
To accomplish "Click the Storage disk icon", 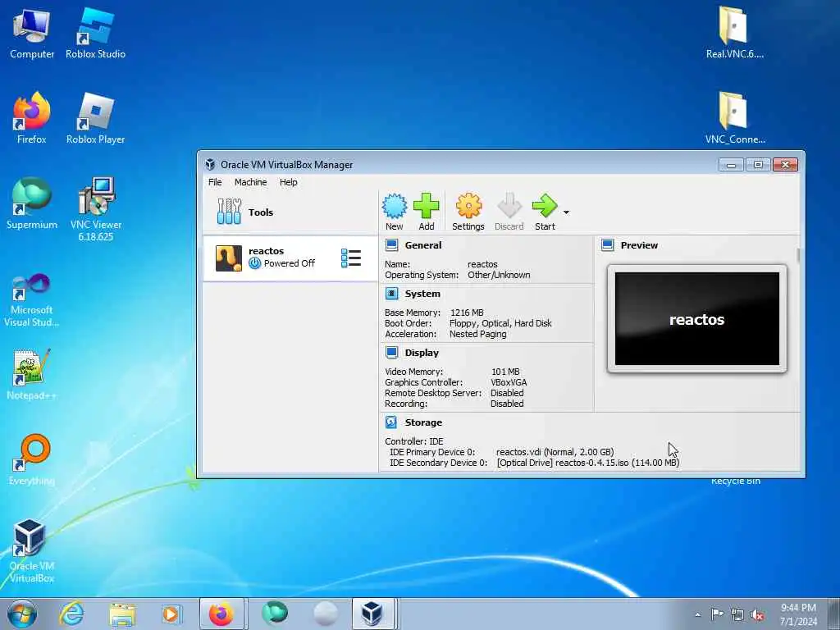I will click(x=391, y=422).
